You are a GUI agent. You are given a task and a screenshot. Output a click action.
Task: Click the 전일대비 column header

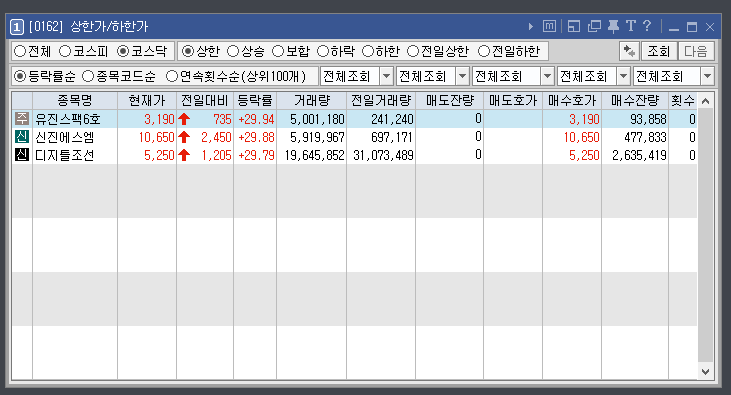click(x=205, y=100)
